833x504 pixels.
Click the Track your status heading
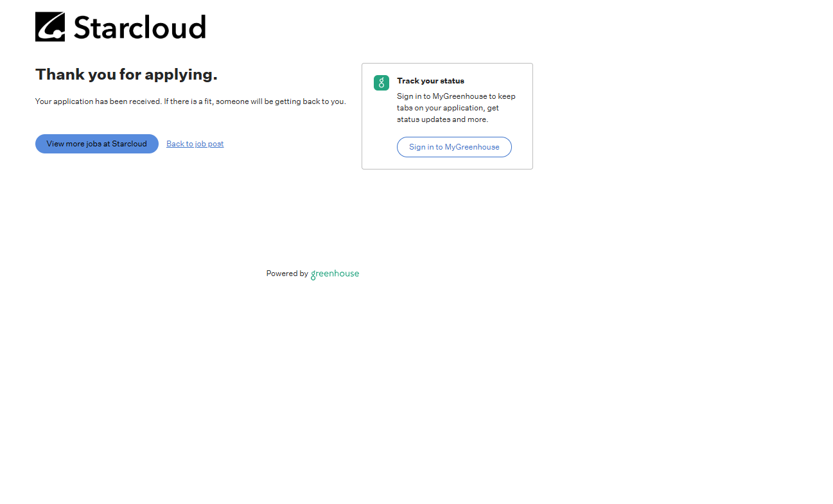tap(430, 81)
